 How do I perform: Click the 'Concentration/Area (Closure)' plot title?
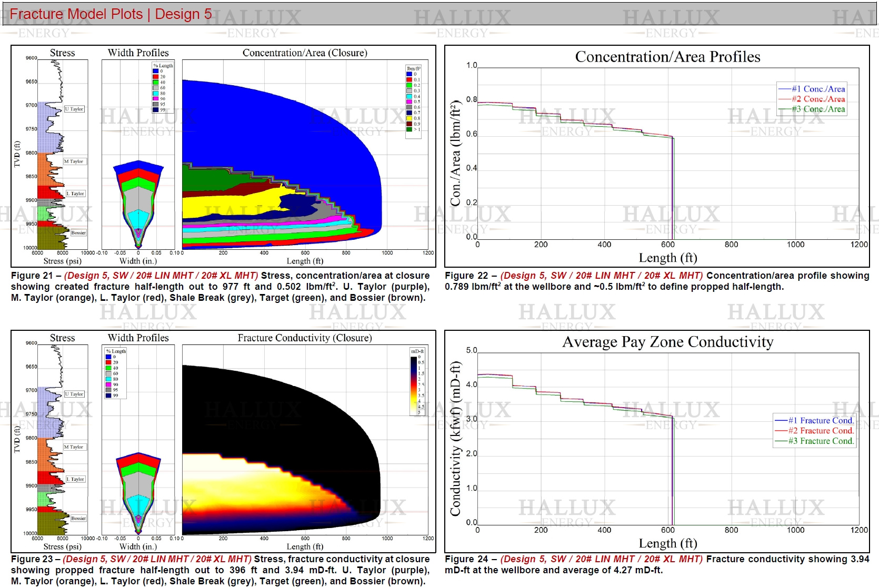click(x=305, y=53)
